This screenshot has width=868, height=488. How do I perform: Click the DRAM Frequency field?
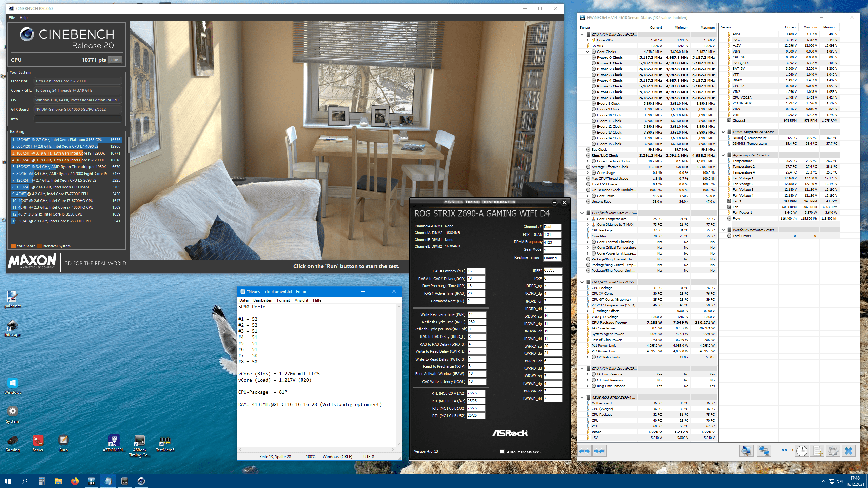(552, 242)
